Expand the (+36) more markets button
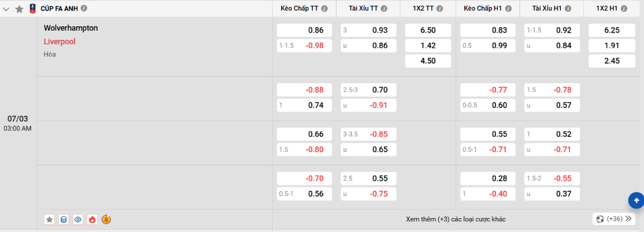Image resolution: width=644 pixels, height=232 pixels. (x=614, y=219)
